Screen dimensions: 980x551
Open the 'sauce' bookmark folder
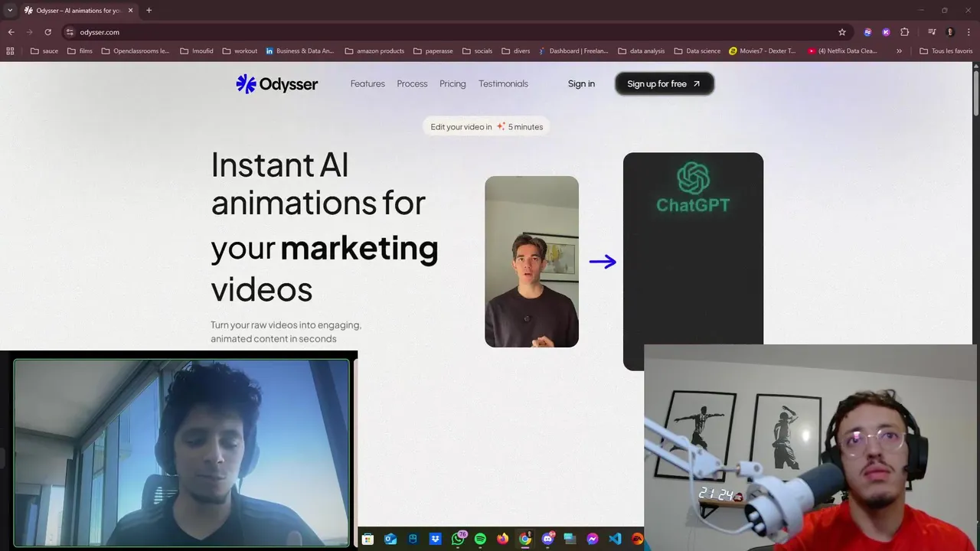tap(44, 51)
